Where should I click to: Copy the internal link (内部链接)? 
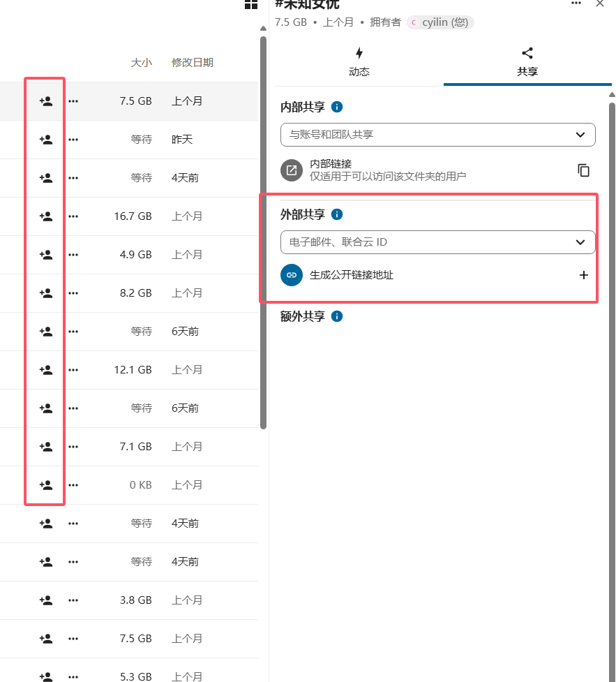[584, 170]
